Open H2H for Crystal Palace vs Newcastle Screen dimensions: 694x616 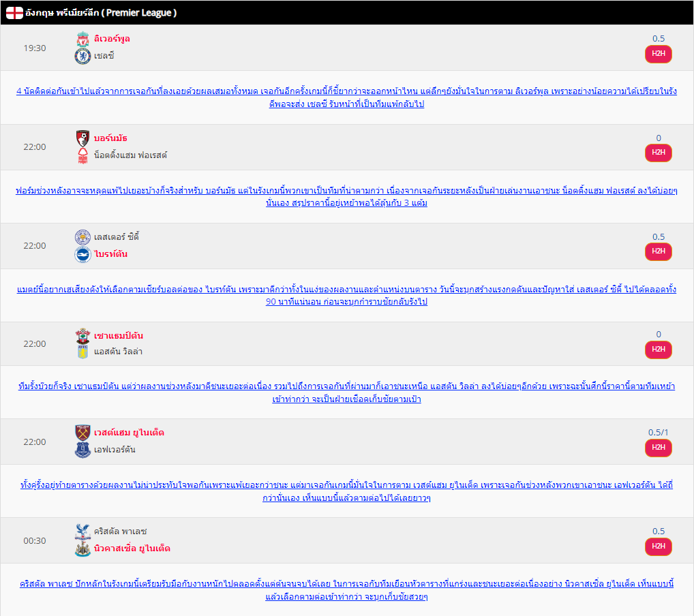point(658,546)
